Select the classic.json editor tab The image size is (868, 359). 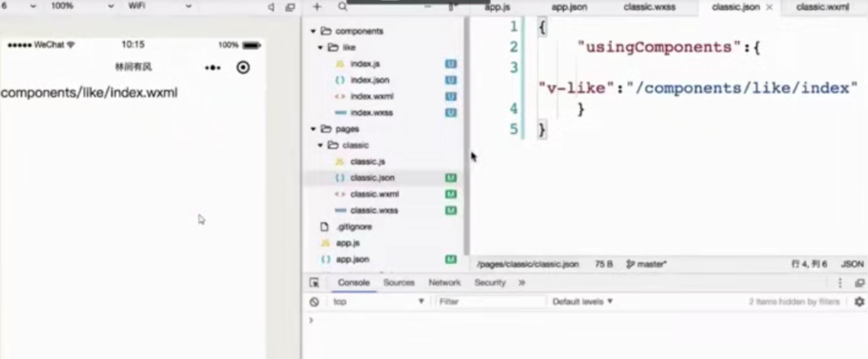(x=735, y=7)
